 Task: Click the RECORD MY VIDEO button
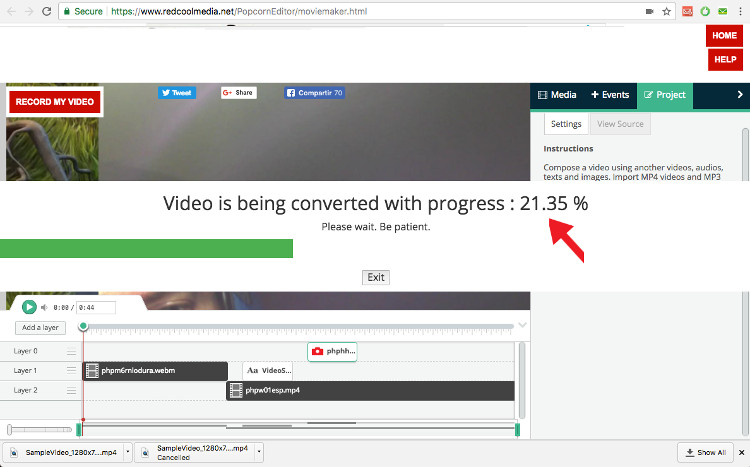(x=55, y=102)
